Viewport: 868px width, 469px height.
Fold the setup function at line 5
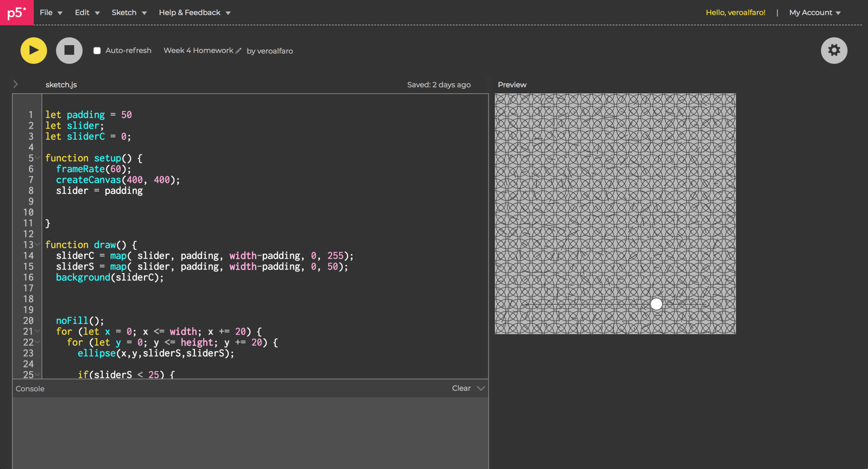tap(37, 158)
